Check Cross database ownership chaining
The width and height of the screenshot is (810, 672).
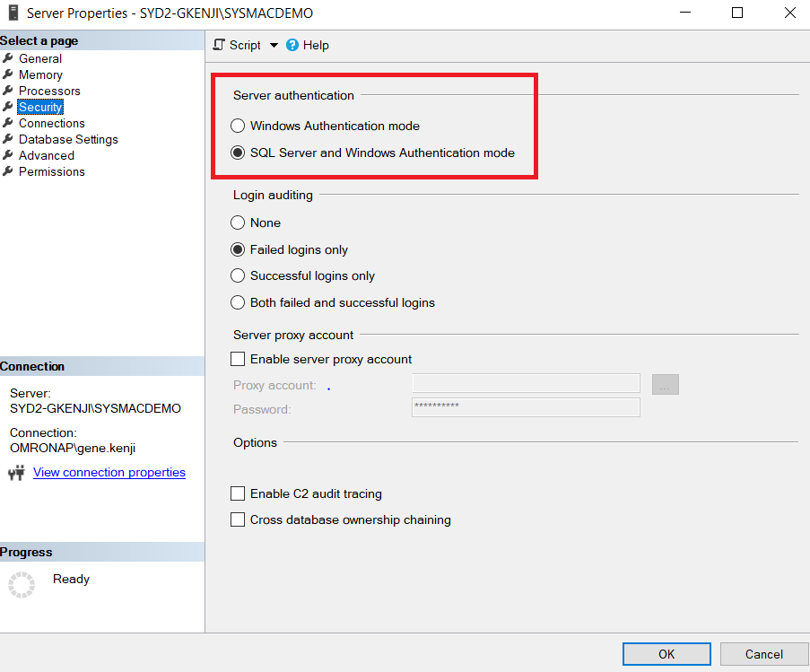[x=238, y=519]
